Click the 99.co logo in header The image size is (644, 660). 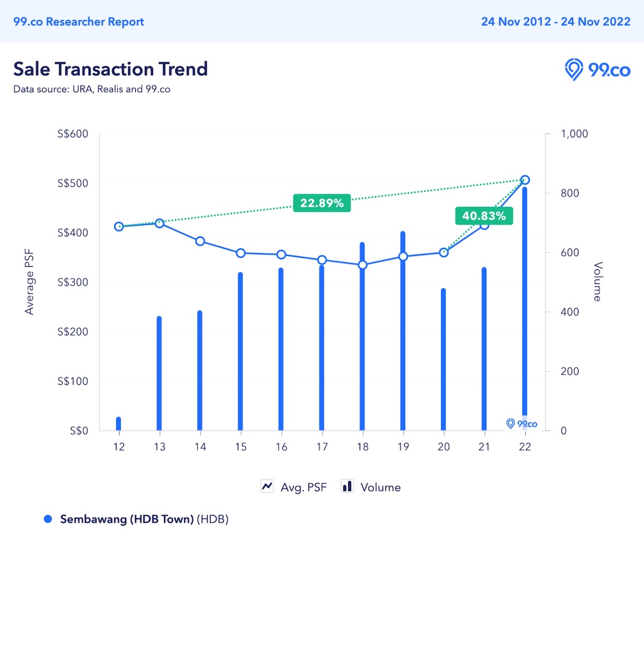pos(597,70)
